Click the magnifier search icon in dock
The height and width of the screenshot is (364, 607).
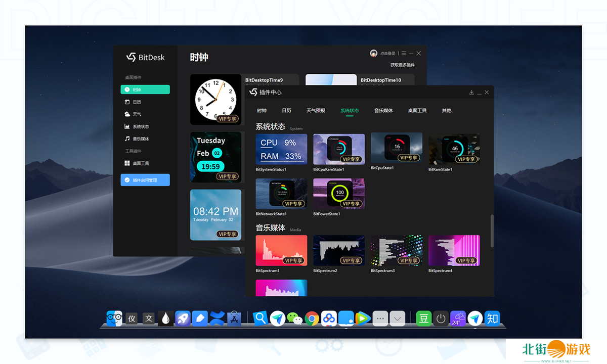pyautogui.click(x=260, y=318)
